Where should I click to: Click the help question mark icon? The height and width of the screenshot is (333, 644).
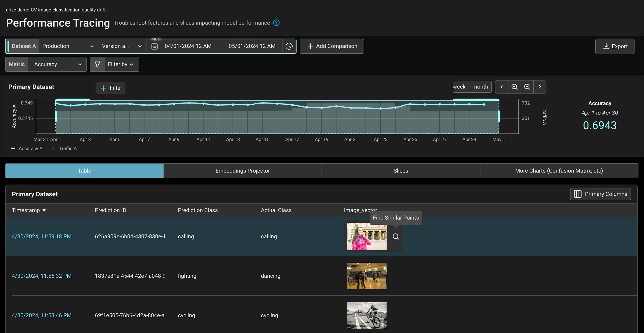coord(276,23)
